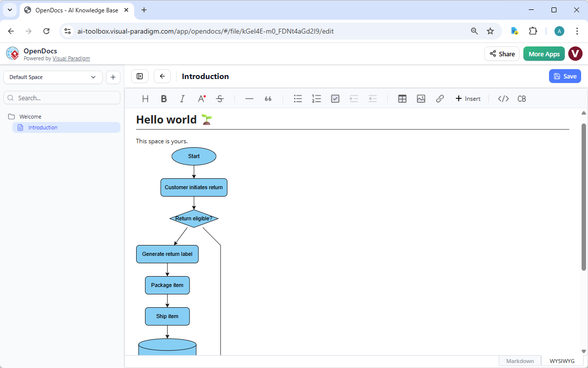Insert a horizontal divider line
Screen dimensions: 588x368
point(249,98)
